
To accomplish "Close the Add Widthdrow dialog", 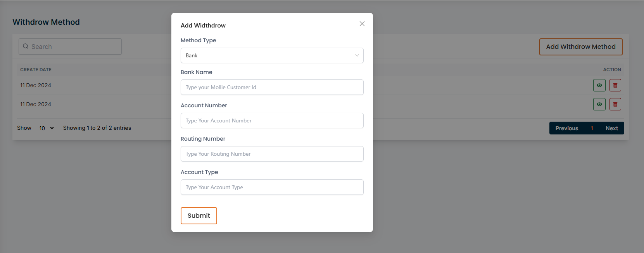I will [x=362, y=24].
